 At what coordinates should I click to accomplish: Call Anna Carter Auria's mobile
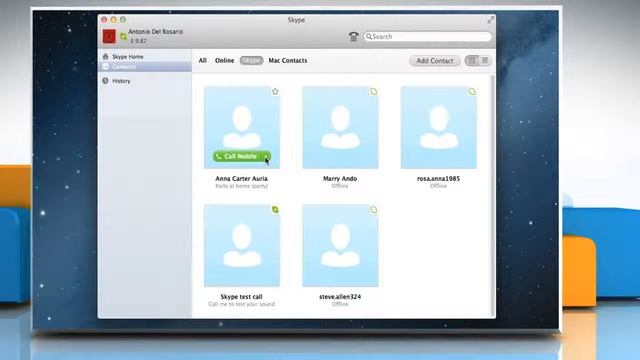[x=237, y=156]
